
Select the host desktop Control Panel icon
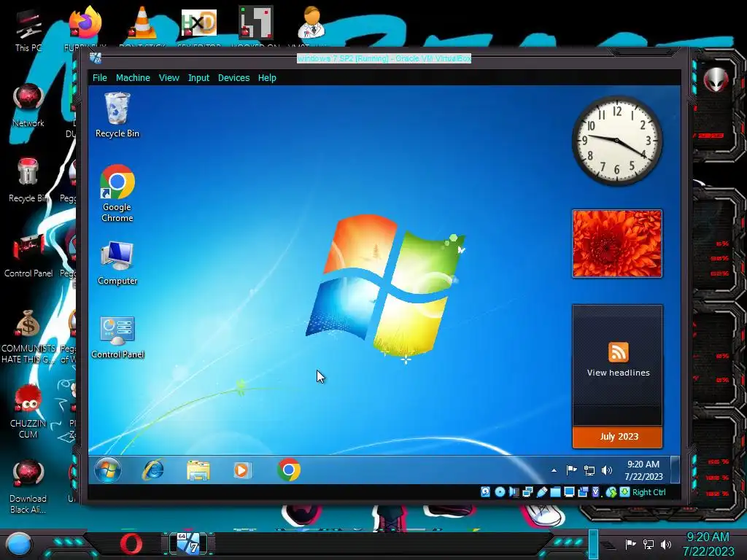pyautogui.click(x=28, y=255)
